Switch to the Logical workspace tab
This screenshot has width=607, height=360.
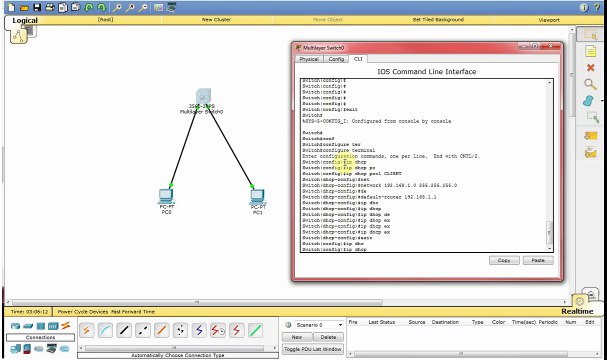25,20
